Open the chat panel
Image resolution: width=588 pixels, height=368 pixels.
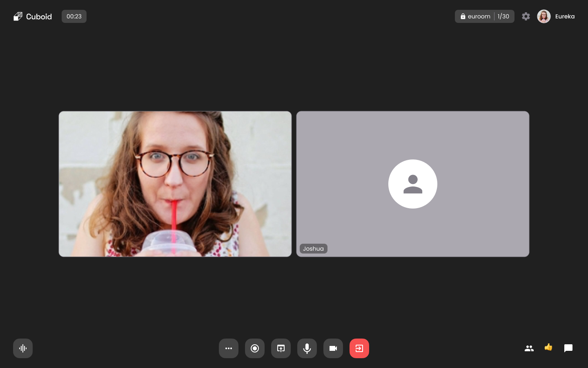[568, 348]
